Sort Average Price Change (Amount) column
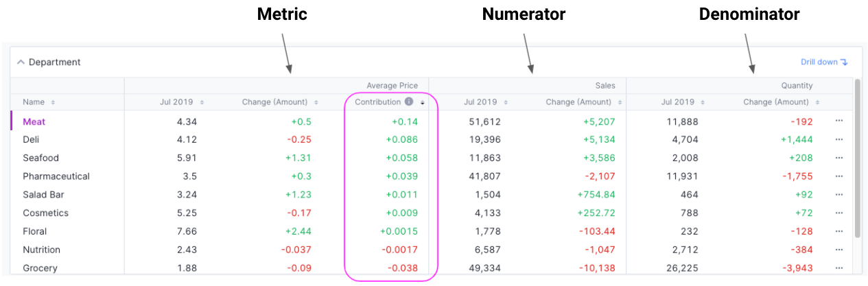The height and width of the screenshot is (286, 868). 316,102
